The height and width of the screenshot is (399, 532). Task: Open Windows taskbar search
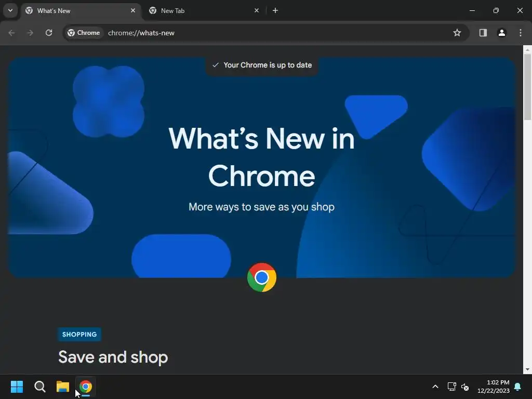(x=39, y=387)
